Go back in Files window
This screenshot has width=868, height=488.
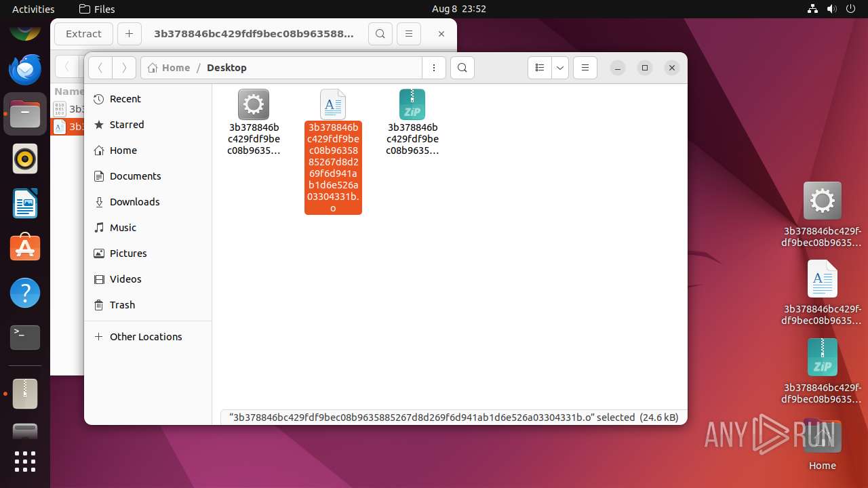coord(100,68)
